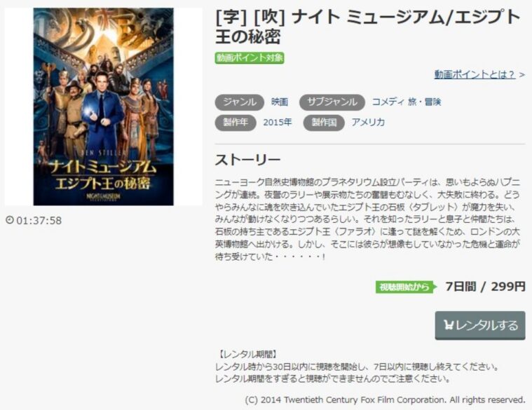Click the レンタルする rental button
532x410 pixels.
click(x=480, y=325)
